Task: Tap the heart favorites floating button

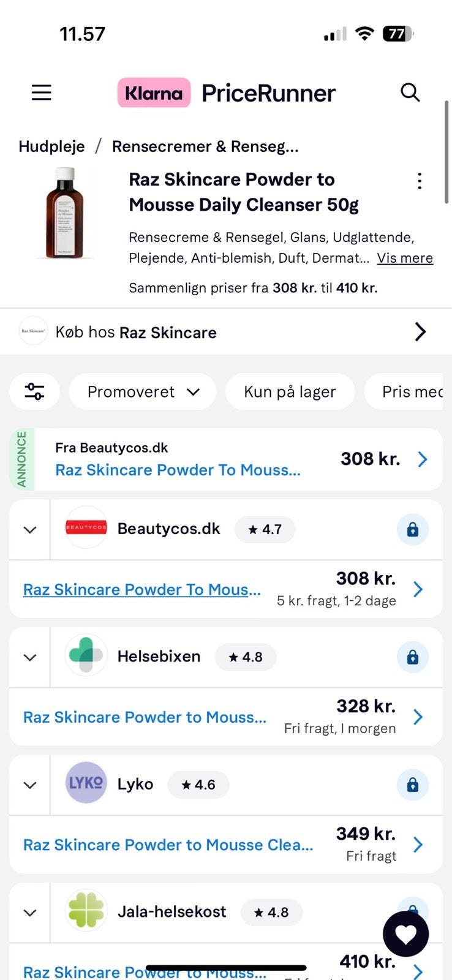Action: [405, 934]
